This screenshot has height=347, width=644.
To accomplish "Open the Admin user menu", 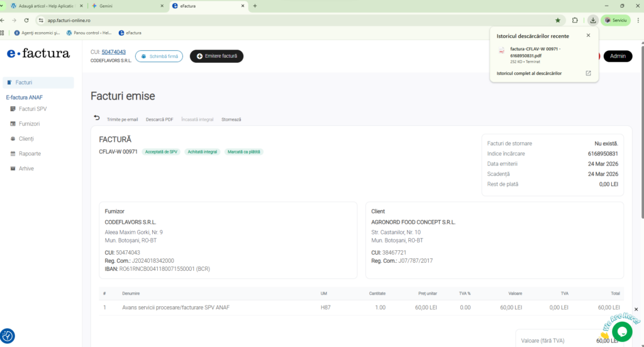I will 618,56.
